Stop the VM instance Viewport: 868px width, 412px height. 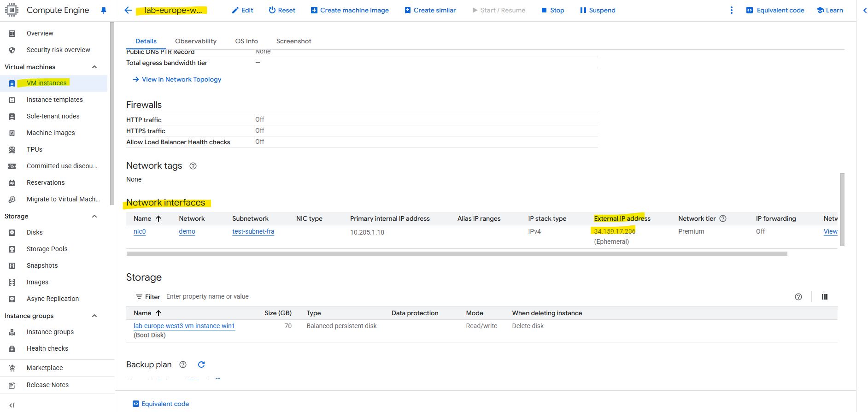coord(552,10)
